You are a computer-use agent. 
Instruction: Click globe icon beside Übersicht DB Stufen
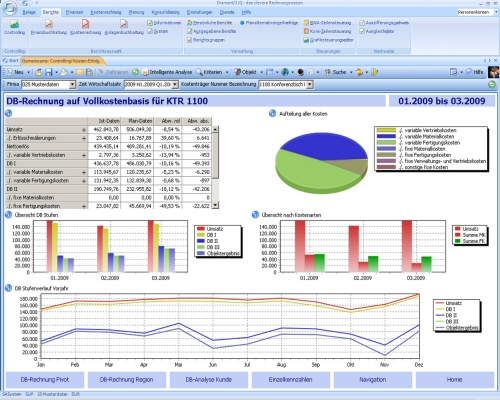pos(9,215)
